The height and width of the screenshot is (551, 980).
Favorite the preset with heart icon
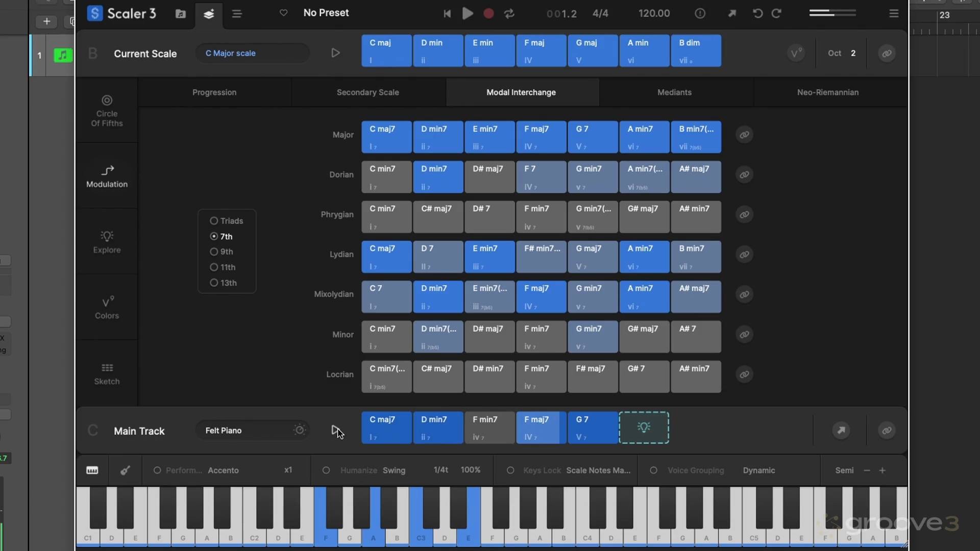pyautogui.click(x=284, y=13)
